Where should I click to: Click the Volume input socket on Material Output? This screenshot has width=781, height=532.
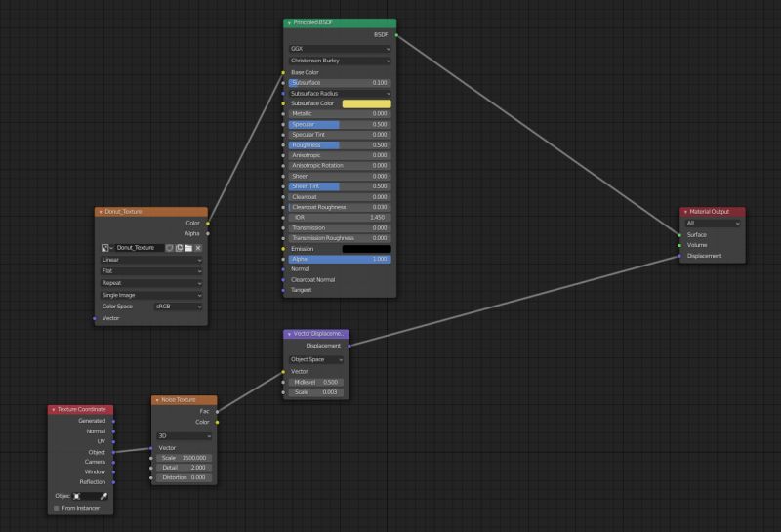point(679,246)
